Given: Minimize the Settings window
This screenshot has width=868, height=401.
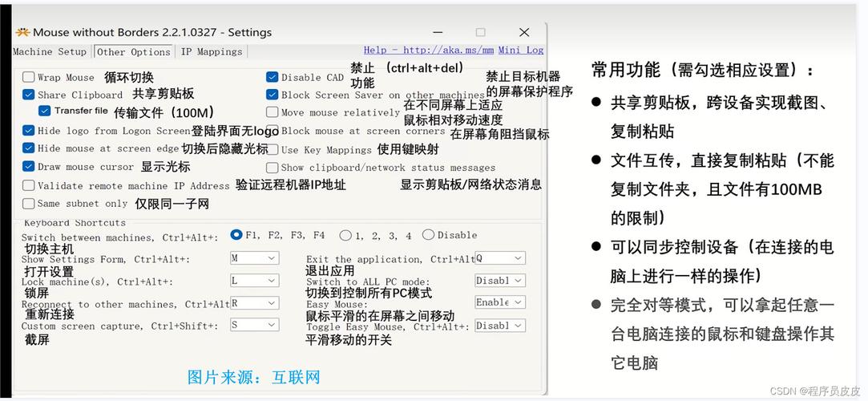Looking at the screenshot, I should pos(438,32).
